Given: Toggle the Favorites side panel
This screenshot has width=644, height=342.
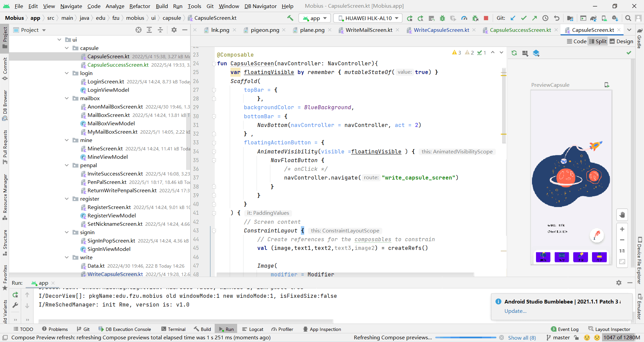Looking at the screenshot, I should tap(5, 278).
